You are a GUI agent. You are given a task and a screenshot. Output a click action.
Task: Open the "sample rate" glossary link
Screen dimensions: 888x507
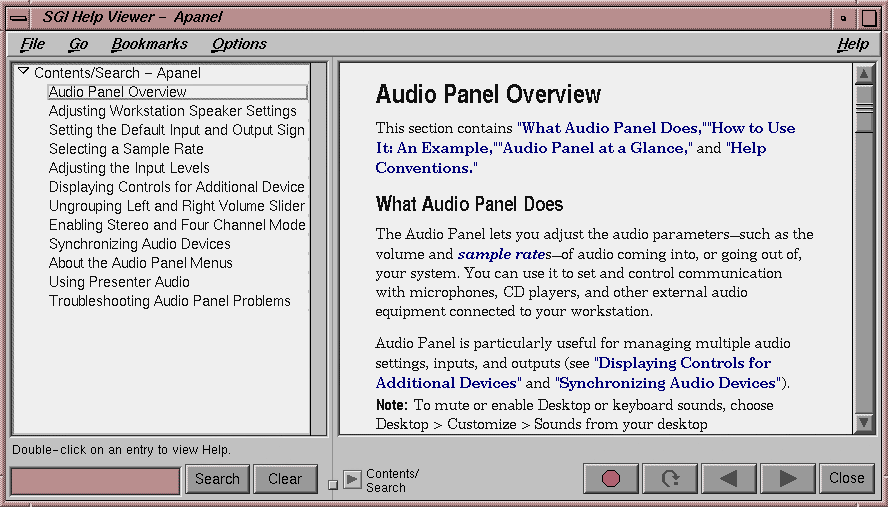click(x=501, y=254)
